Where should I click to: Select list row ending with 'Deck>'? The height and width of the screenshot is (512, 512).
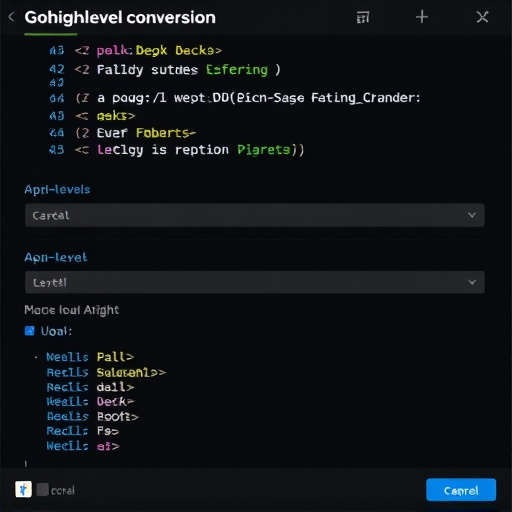tap(90, 402)
